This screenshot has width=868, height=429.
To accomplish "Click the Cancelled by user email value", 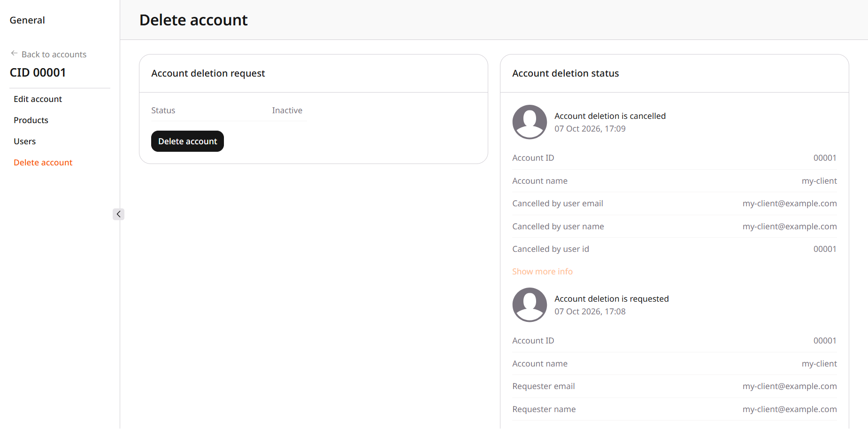I will (790, 203).
